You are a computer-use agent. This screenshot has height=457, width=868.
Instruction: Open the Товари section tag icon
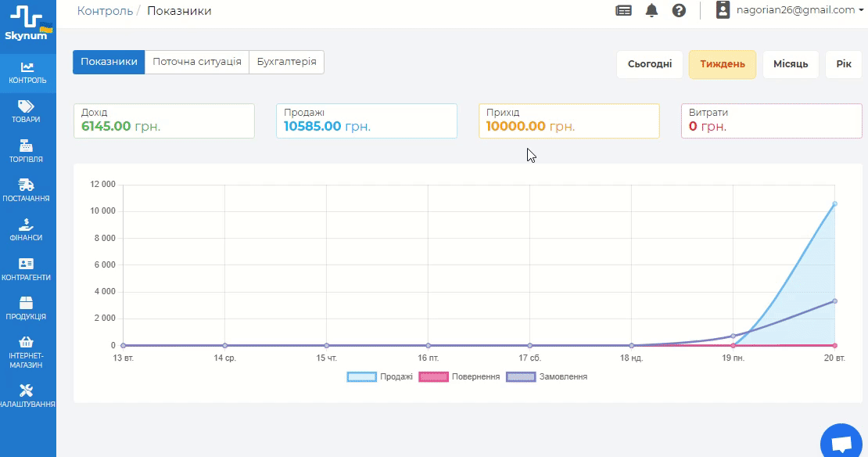click(26, 106)
